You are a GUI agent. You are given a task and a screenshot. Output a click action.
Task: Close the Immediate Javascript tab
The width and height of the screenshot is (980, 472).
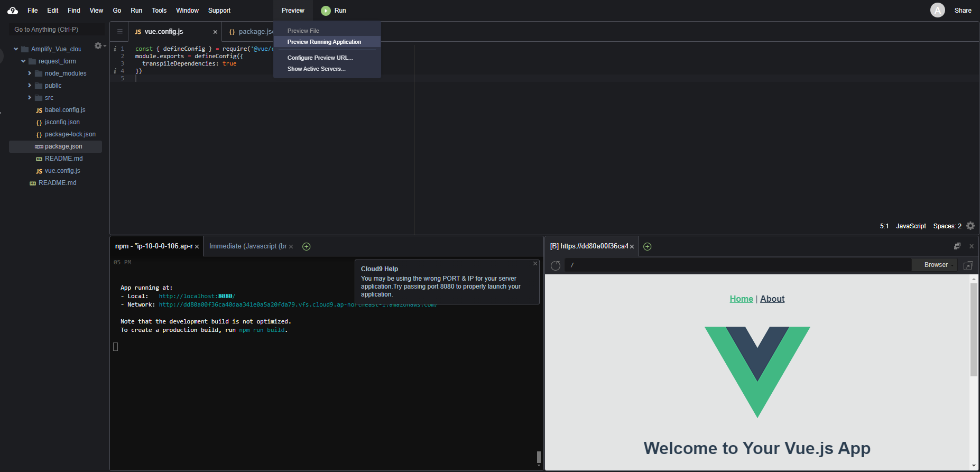tap(291, 247)
